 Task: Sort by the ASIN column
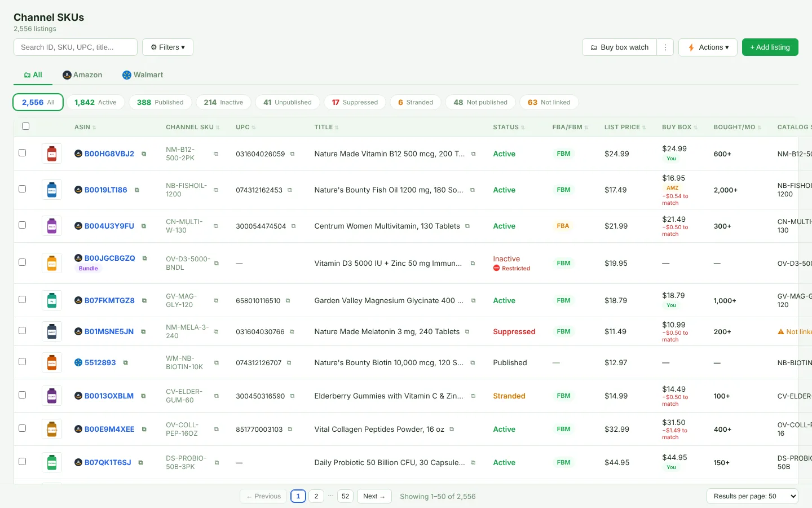pyautogui.click(x=85, y=128)
